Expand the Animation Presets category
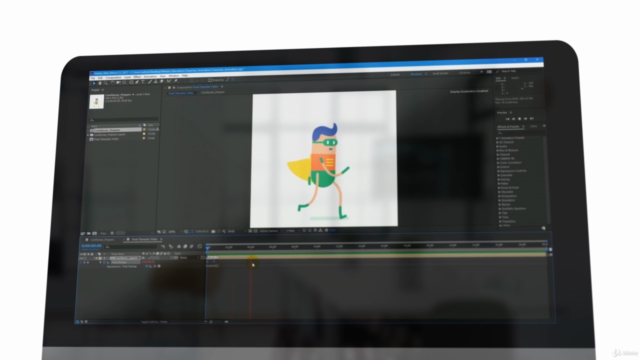The width and height of the screenshot is (640, 360). (498, 138)
